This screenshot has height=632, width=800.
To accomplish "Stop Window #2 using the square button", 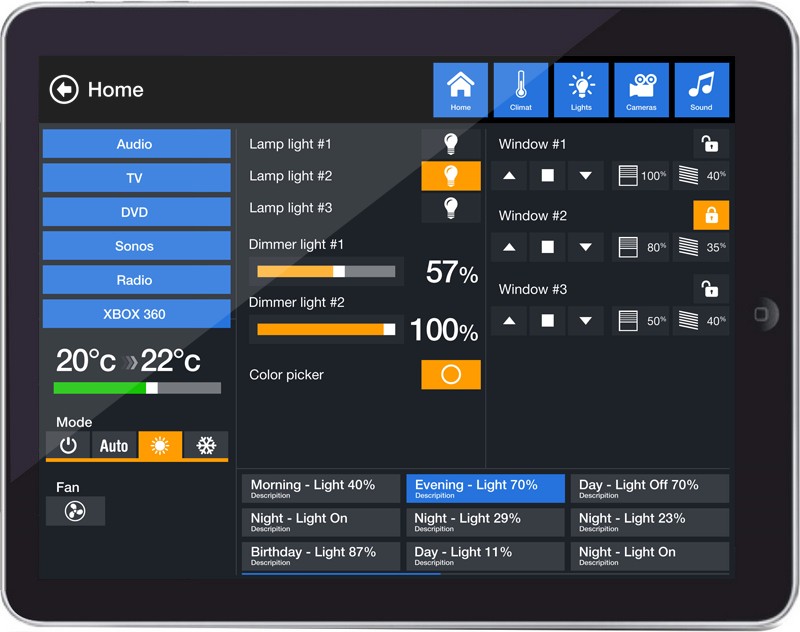I will click(x=549, y=247).
